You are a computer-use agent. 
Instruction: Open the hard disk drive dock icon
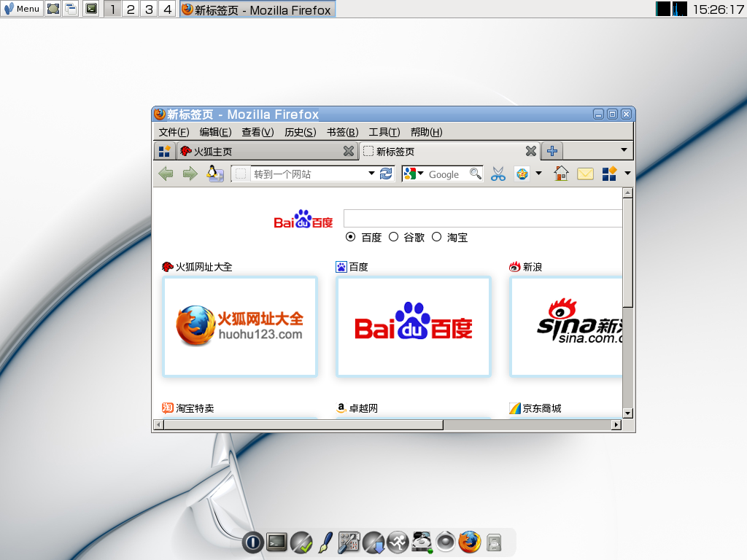(422, 542)
